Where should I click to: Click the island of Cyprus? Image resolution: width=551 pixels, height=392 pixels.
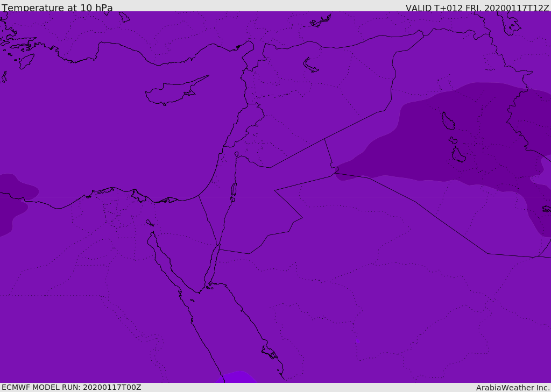coord(172,92)
